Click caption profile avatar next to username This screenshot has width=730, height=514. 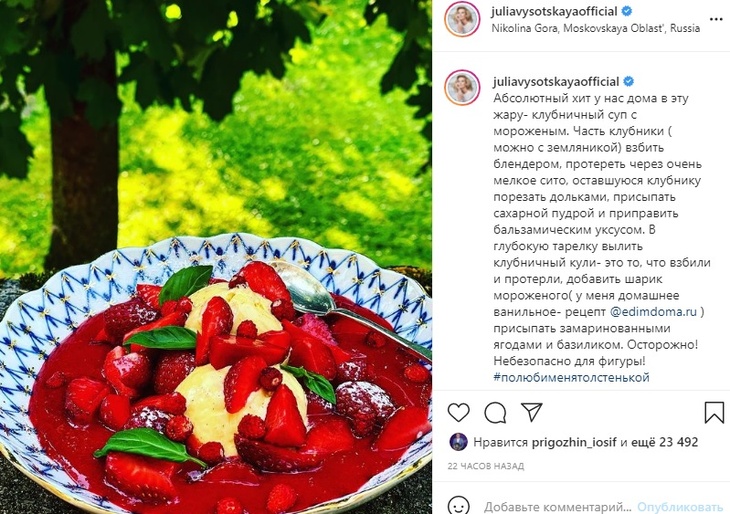point(462,88)
